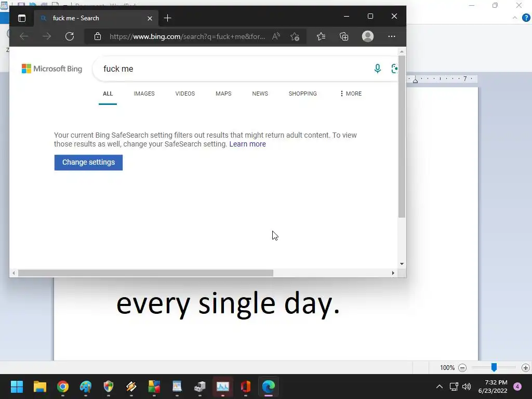Add this page to favorites star
The width and height of the screenshot is (532, 399).
[x=295, y=36]
